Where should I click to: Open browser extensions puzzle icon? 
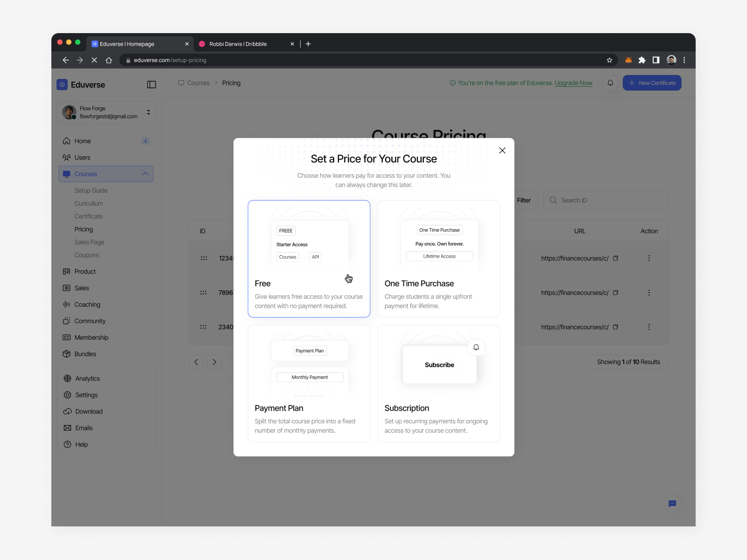click(642, 60)
